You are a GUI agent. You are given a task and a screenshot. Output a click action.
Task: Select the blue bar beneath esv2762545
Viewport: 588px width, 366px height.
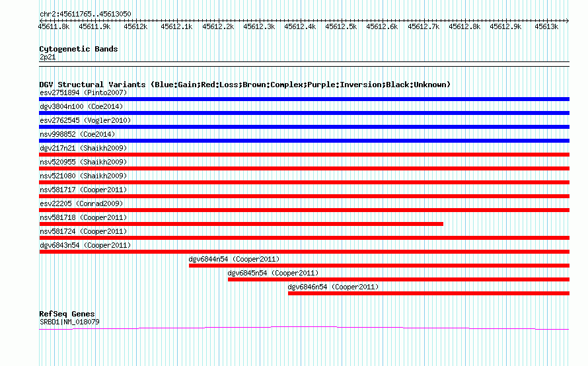304,127
